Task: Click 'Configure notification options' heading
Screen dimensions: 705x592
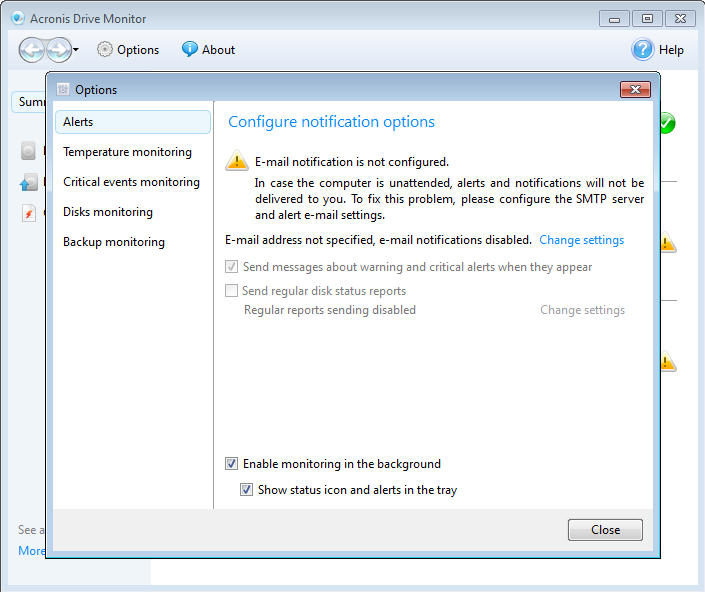Action: point(331,122)
